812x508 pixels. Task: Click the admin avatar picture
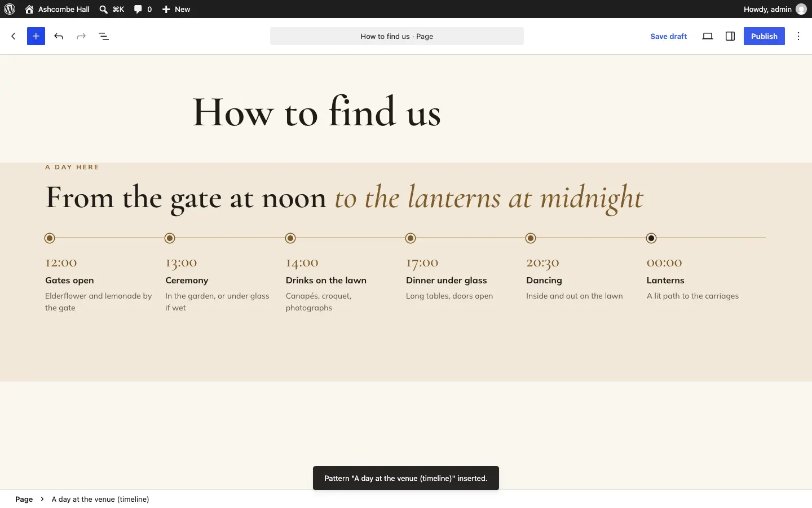pyautogui.click(x=801, y=9)
